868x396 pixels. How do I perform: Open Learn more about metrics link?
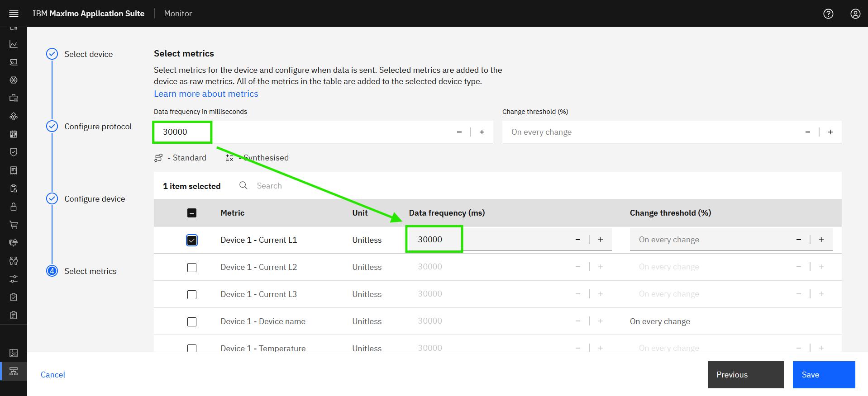[x=206, y=94]
